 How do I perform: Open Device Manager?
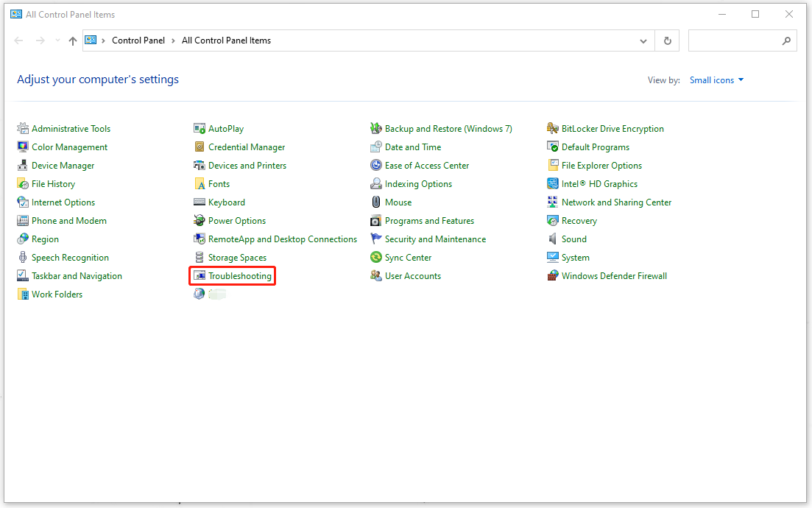click(63, 165)
